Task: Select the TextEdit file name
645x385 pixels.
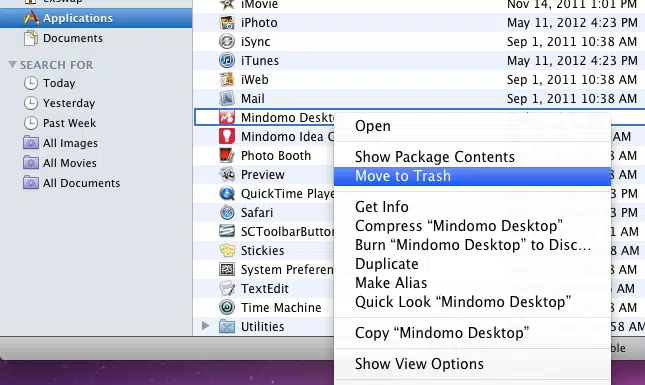Action: tap(265, 288)
